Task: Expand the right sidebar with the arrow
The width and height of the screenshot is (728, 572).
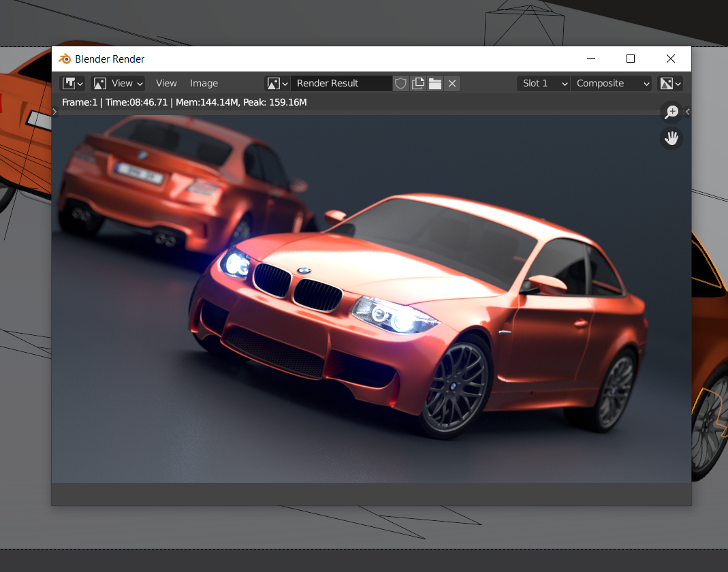Action: (688, 112)
